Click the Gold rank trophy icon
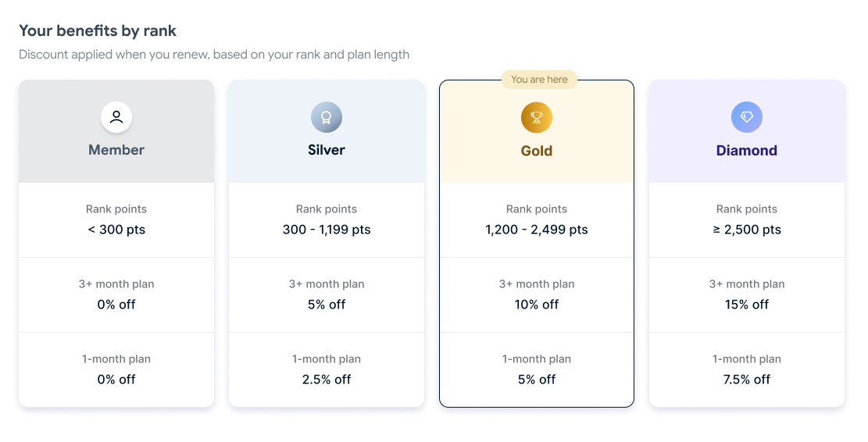 click(537, 118)
